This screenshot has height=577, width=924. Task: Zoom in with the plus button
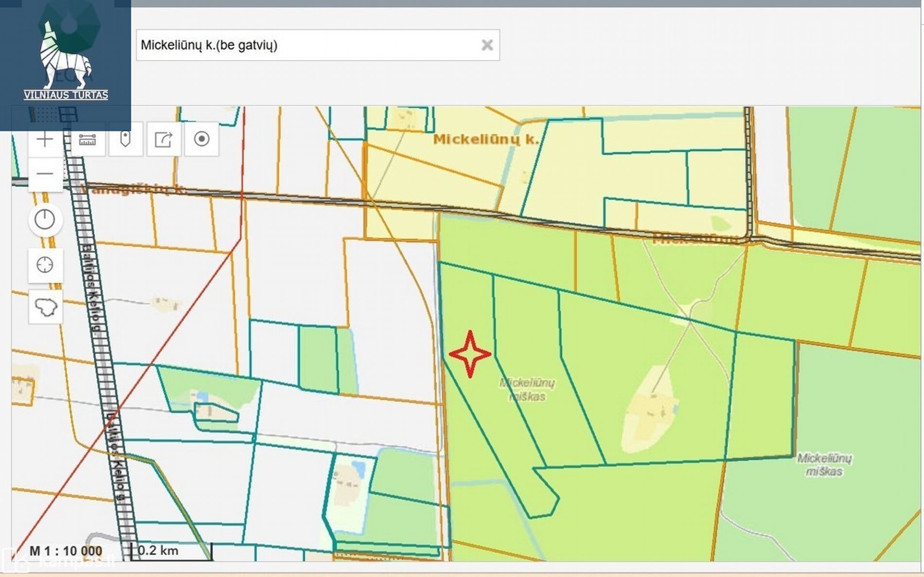[45, 140]
